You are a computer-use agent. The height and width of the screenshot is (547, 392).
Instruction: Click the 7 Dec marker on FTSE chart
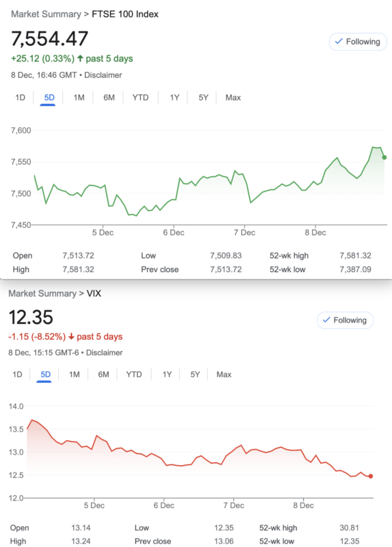(x=244, y=232)
